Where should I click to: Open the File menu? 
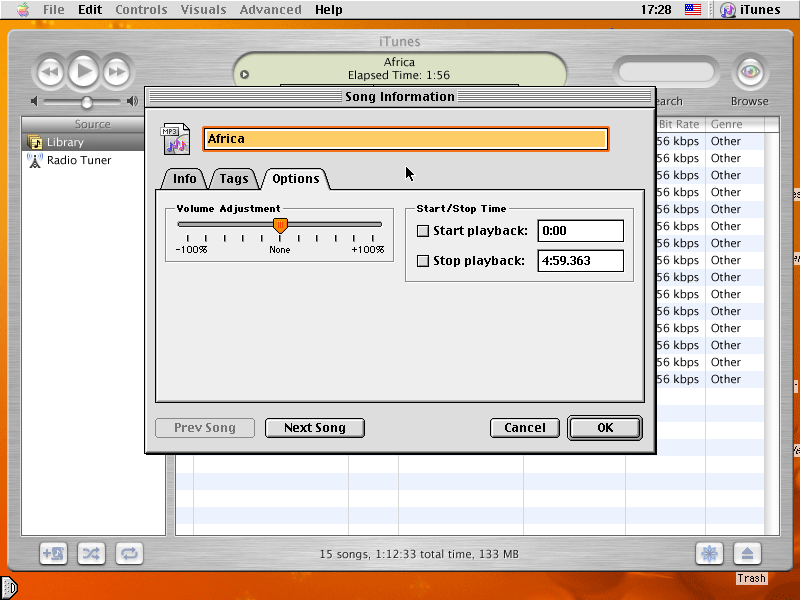pyautogui.click(x=54, y=10)
